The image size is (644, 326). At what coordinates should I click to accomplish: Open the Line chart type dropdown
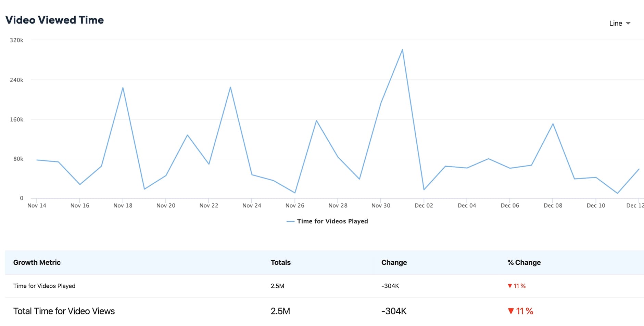pos(619,23)
